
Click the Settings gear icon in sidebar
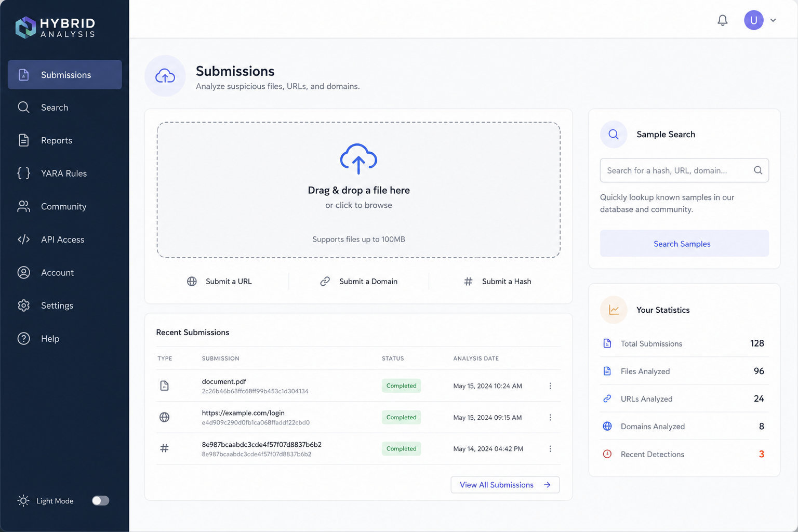[23, 305]
